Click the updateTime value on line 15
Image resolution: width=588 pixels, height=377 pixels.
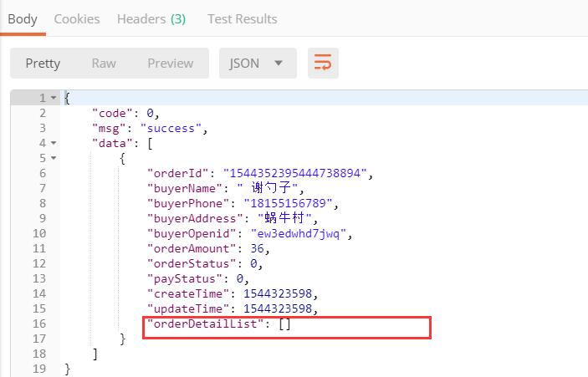[278, 308]
